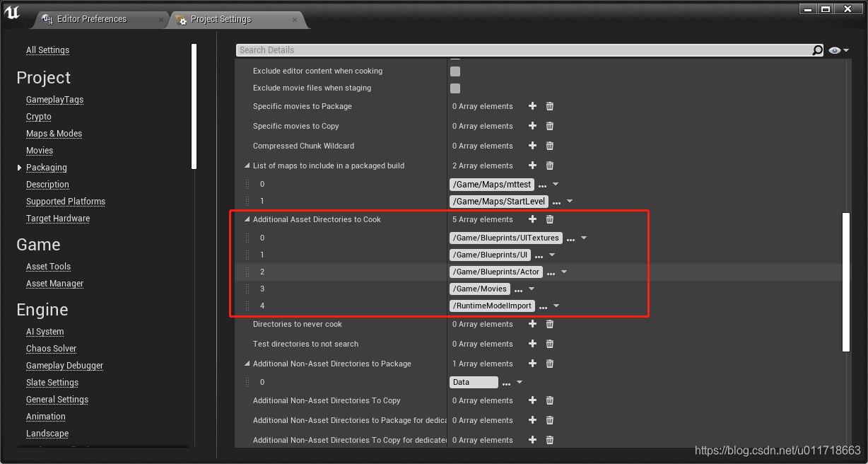The height and width of the screenshot is (464, 868).
Task: Clear Specific movies to Package array
Action: pyautogui.click(x=550, y=106)
